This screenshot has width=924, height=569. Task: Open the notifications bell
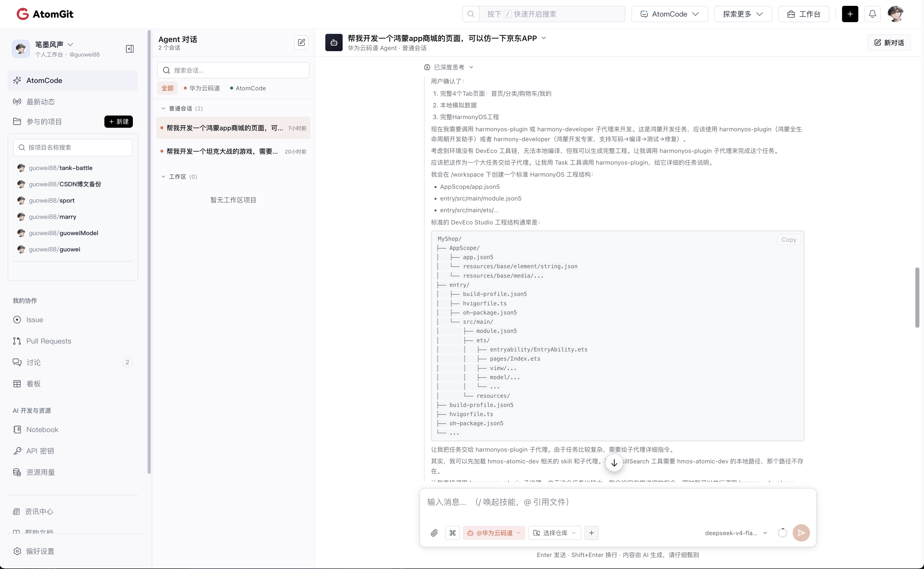pos(872,14)
